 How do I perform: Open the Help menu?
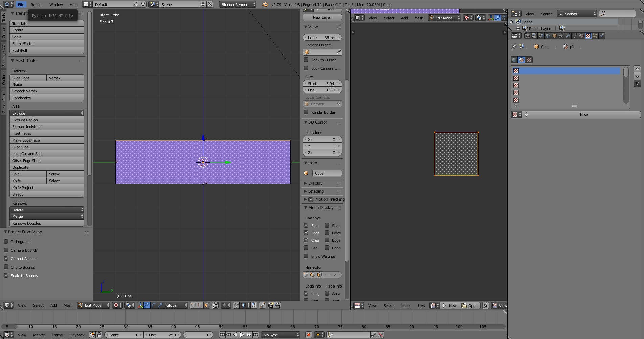click(x=73, y=4)
